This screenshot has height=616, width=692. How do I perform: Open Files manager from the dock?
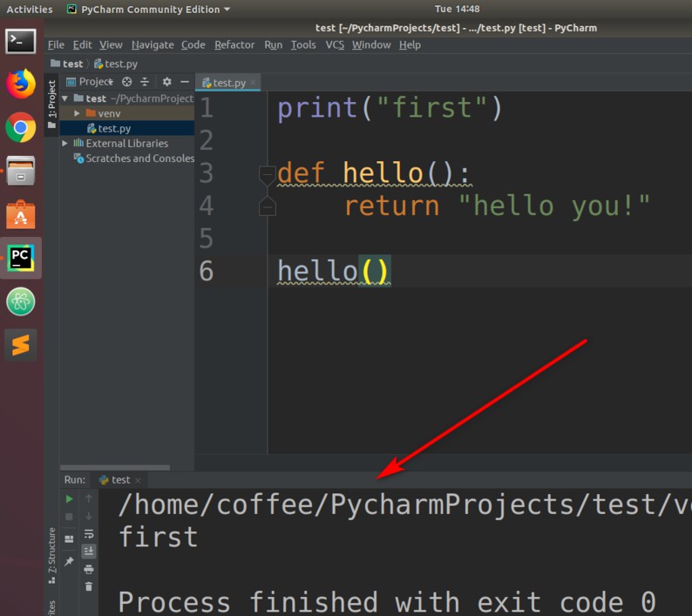click(x=21, y=171)
